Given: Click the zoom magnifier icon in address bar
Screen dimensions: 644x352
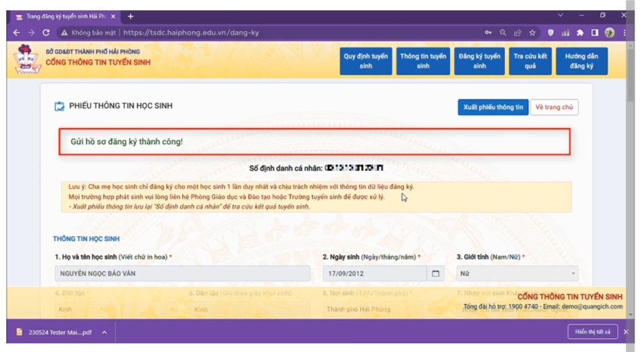Looking at the screenshot, I should [503, 32].
